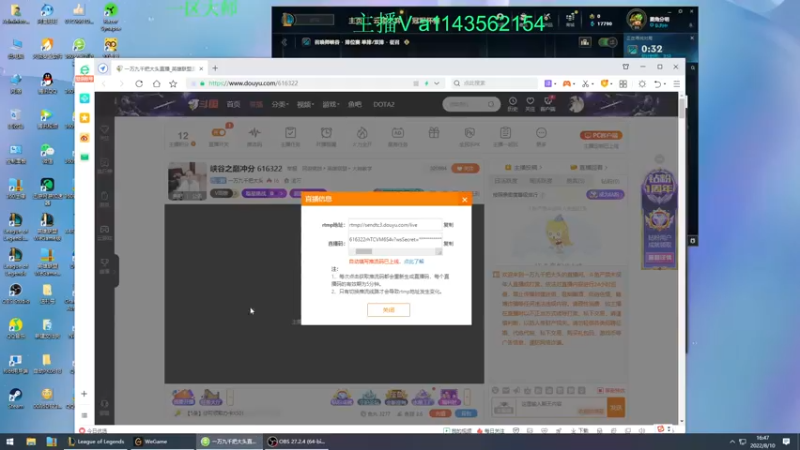Click the purple button in the chat panel

pyautogui.click(x=605, y=194)
